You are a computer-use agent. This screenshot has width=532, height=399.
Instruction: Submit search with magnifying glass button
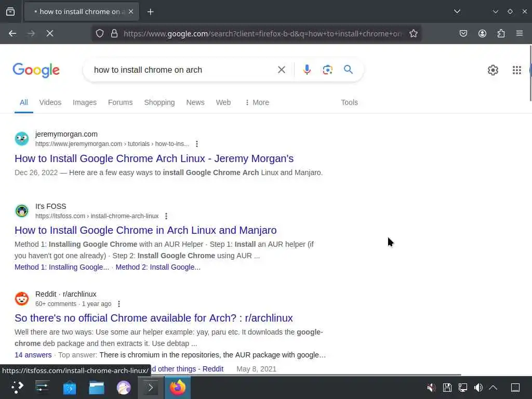[348, 70]
